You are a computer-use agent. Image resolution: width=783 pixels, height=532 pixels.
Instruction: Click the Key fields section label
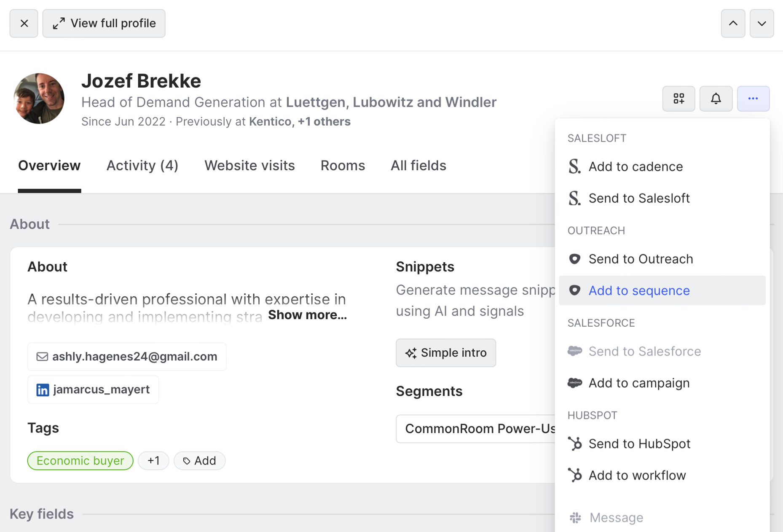click(42, 514)
